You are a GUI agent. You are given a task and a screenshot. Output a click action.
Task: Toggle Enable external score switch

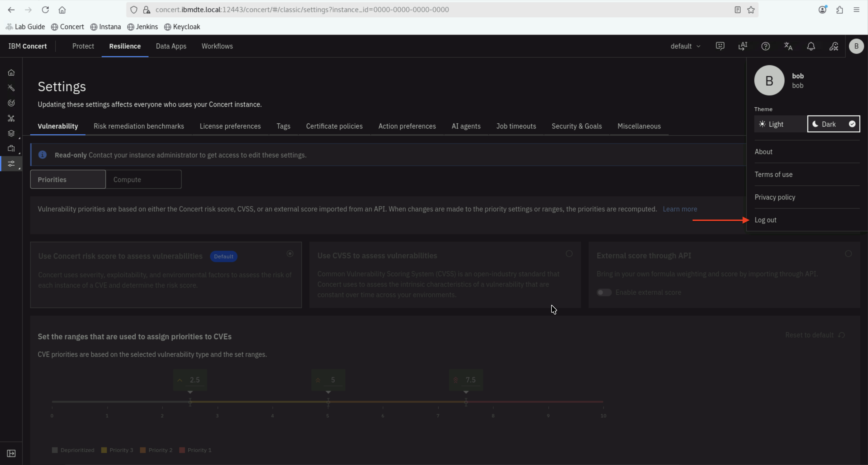tap(604, 292)
